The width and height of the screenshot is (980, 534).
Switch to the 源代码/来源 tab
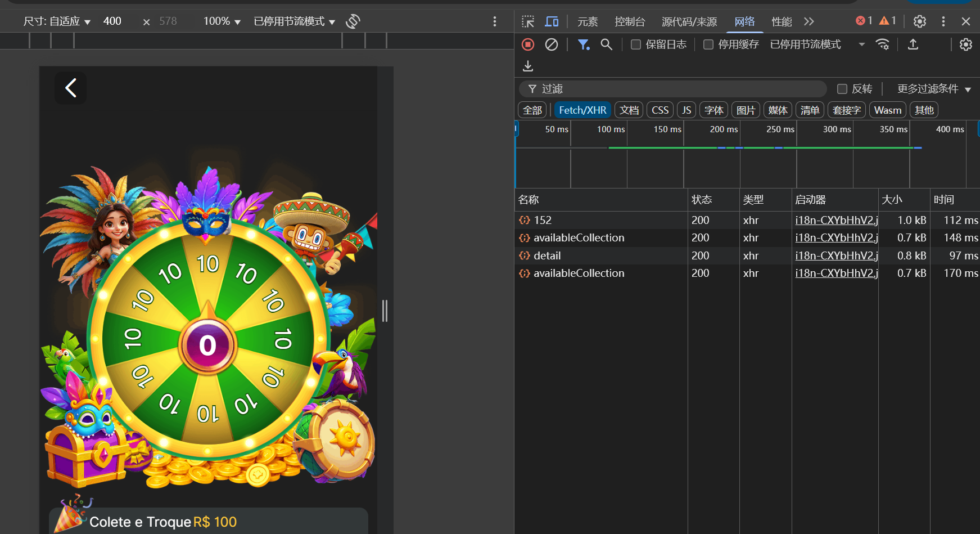[689, 21]
